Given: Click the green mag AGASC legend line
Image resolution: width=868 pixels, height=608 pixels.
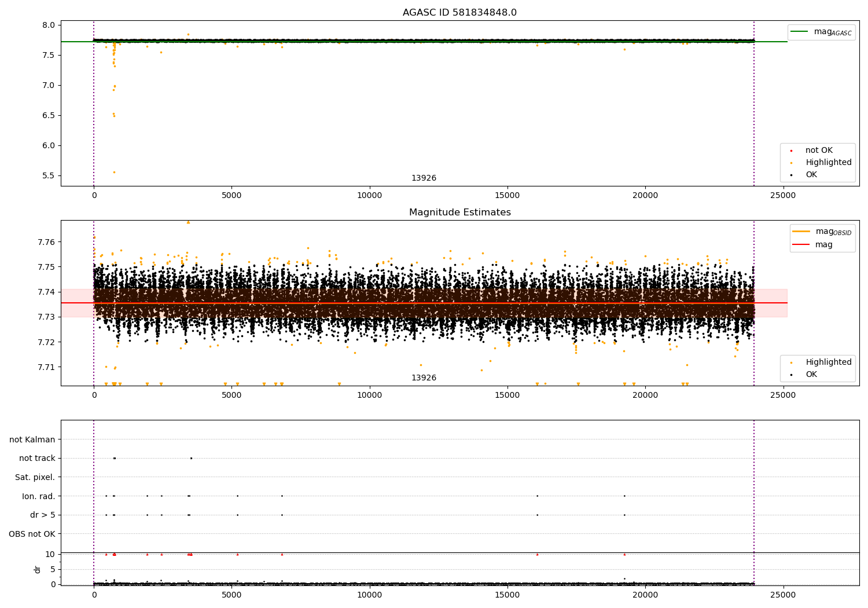Looking at the screenshot, I should coord(800,32).
